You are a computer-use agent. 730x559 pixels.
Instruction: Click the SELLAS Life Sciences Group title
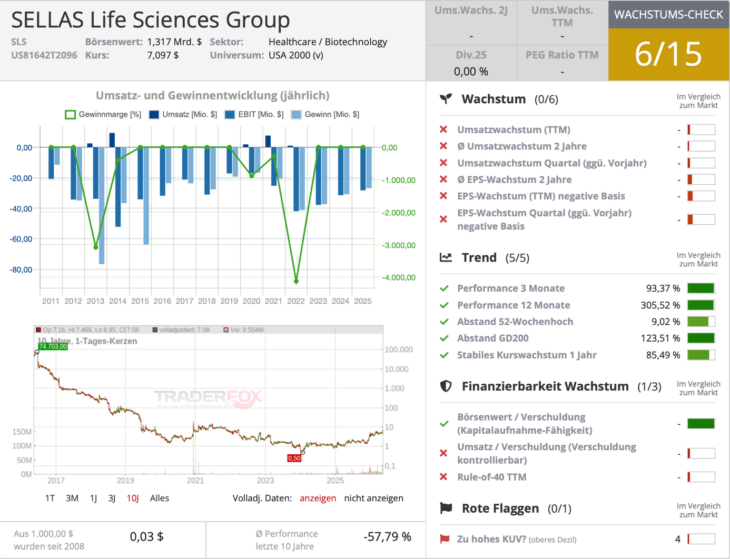[x=150, y=20]
